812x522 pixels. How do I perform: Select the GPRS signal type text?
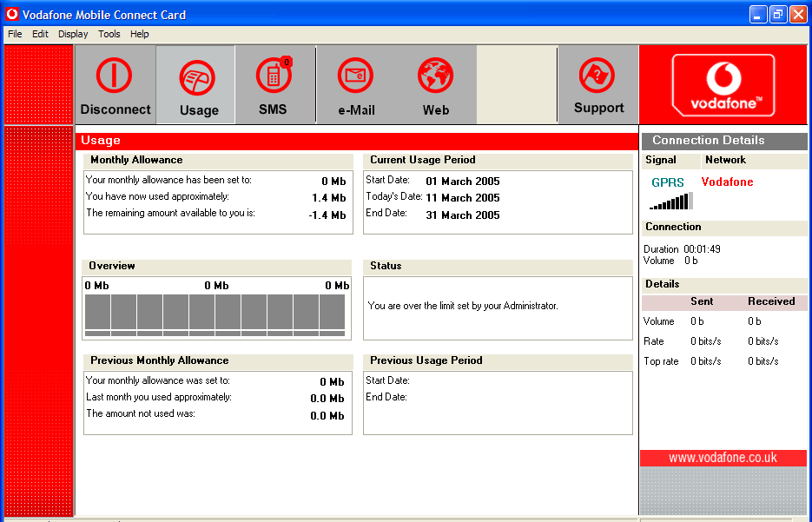click(x=668, y=182)
